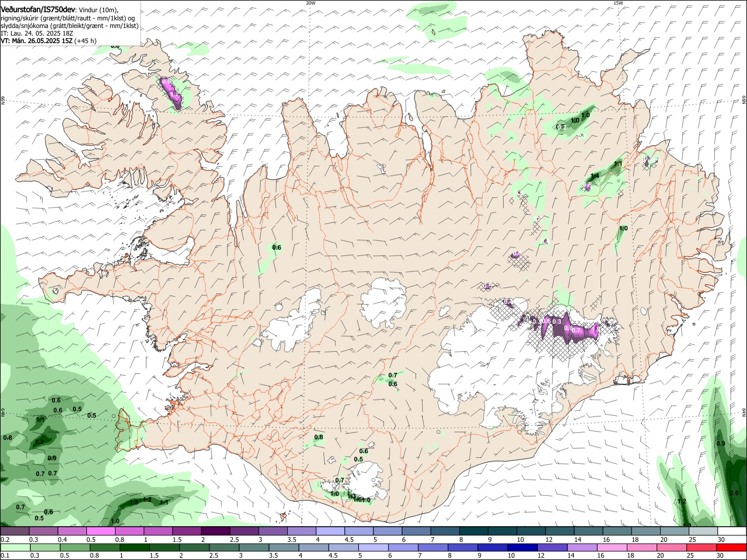Click the '30' label under the snow legend
747x560 pixels.
point(721,540)
